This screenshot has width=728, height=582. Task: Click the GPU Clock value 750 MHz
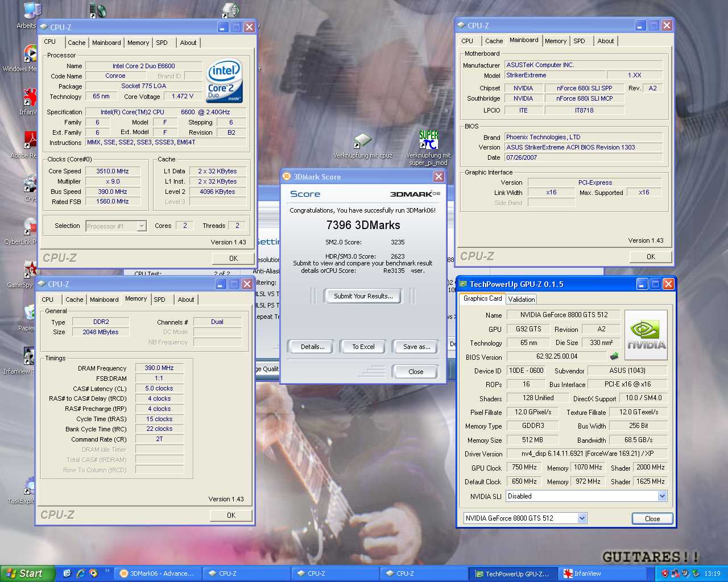pyautogui.click(x=524, y=467)
